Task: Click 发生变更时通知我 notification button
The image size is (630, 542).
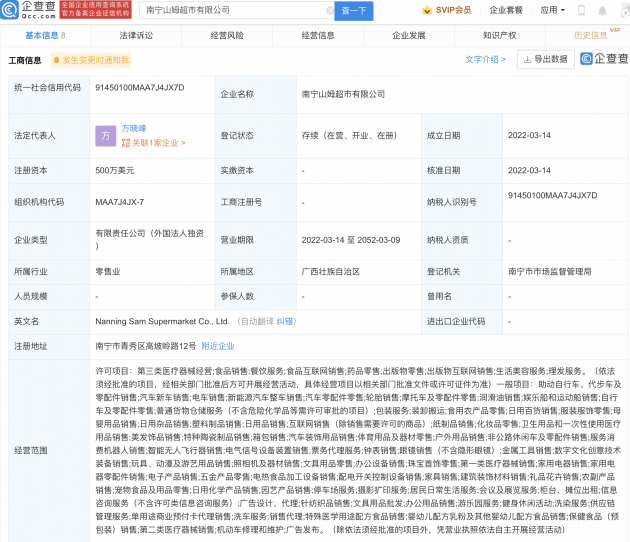Action: [x=91, y=60]
